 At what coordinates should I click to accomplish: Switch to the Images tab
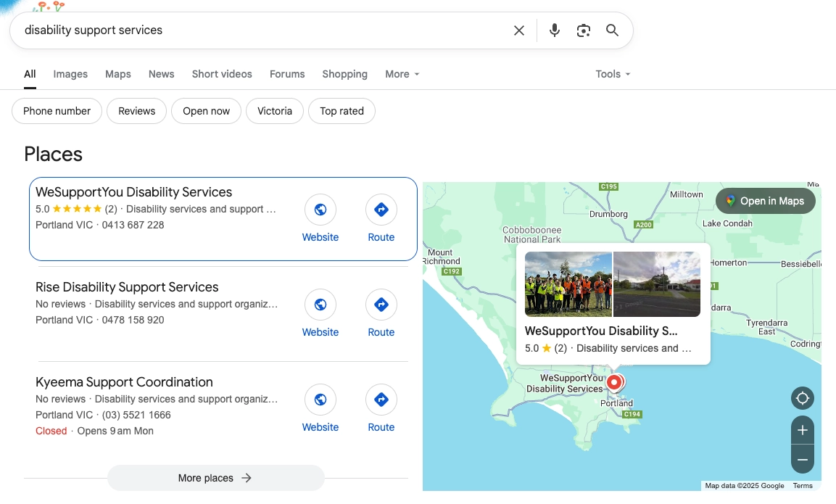pyautogui.click(x=70, y=74)
